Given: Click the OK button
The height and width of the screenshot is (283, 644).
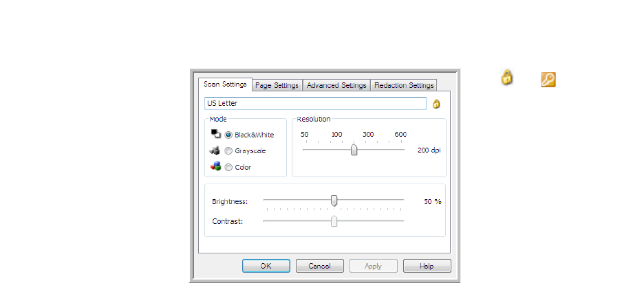Looking at the screenshot, I should coord(266,266).
